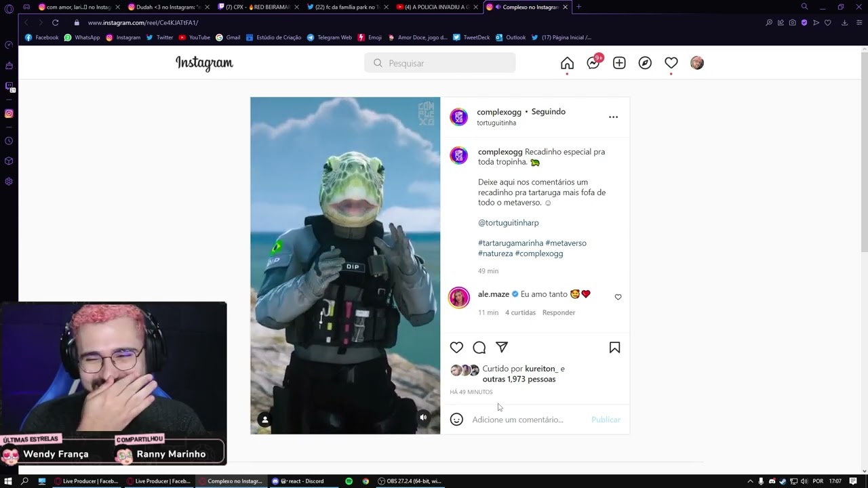
Task: Open the tortuguitinha audio link
Action: tap(496, 123)
